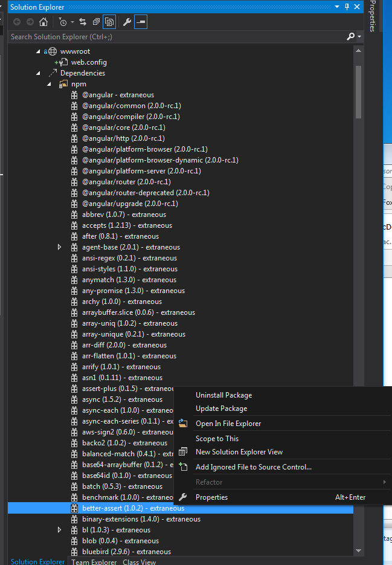This screenshot has height=565, width=392.
Task: Click the Open In File Explorer folder icon
Action: (183, 424)
